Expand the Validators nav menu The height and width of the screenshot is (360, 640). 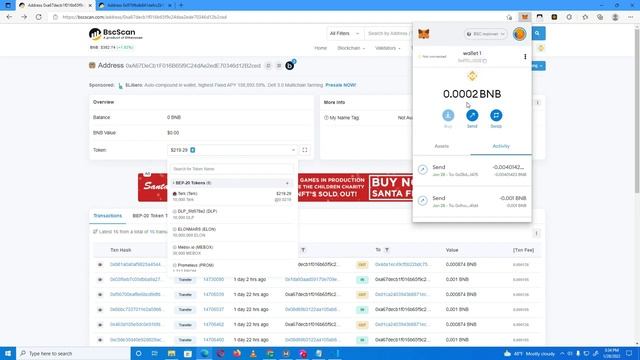pos(387,48)
